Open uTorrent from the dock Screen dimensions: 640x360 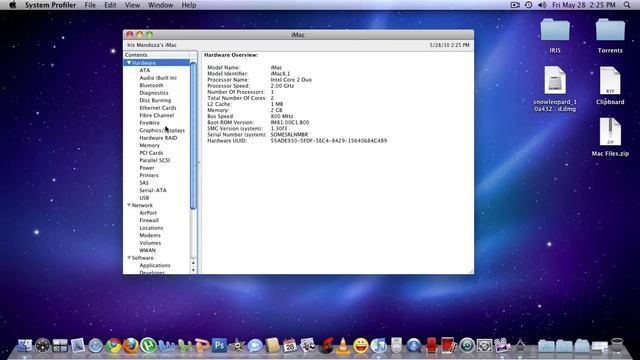point(149,345)
